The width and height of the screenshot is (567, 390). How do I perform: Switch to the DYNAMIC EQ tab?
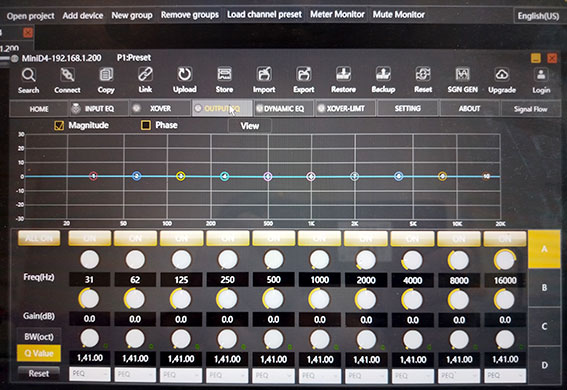(x=284, y=108)
